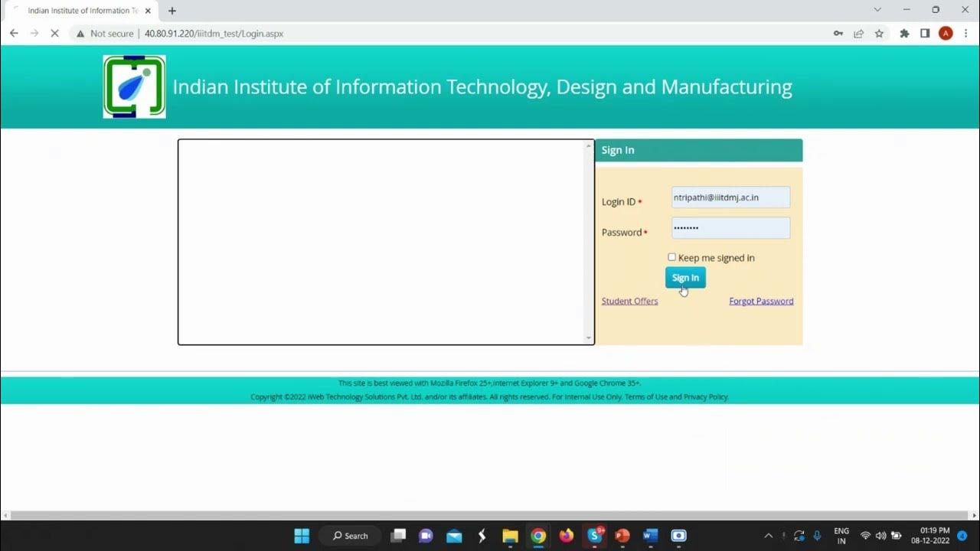Open the Chrome three-dot menu

point(965,34)
